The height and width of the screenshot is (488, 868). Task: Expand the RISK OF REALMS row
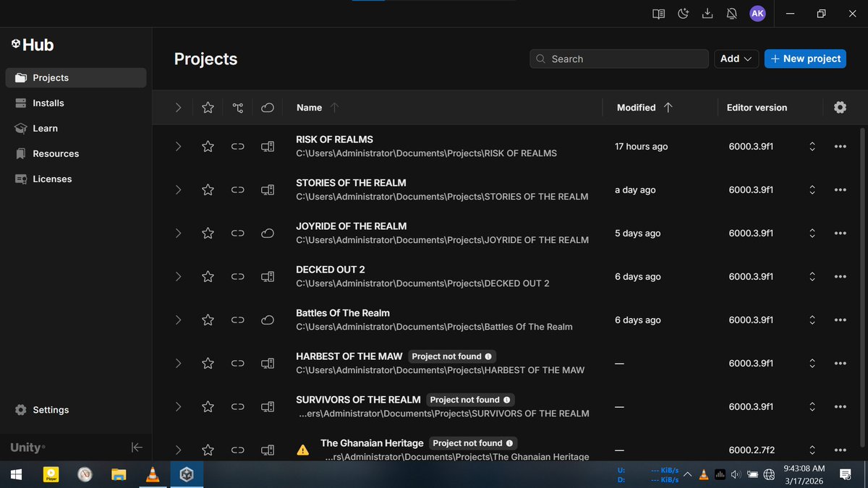[178, 146]
